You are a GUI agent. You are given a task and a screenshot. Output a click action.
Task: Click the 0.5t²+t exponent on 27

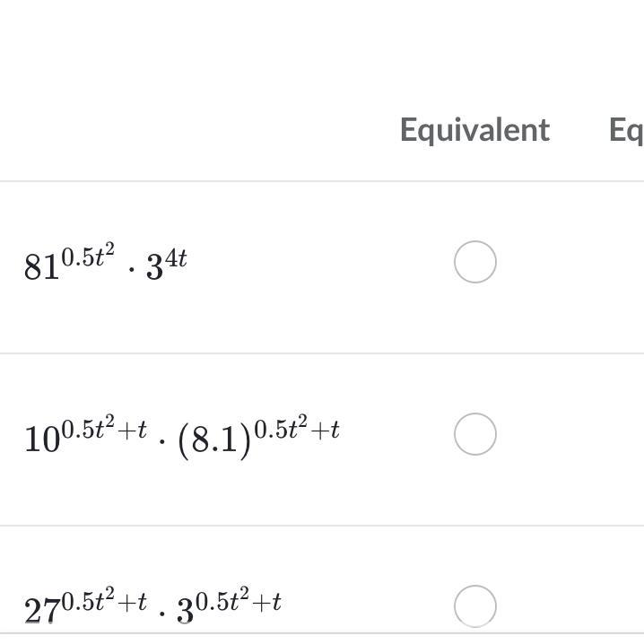click(104, 600)
